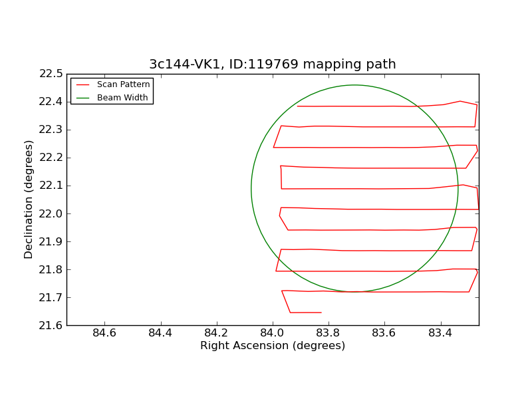
Task: Click the 22.4 declination tick label
Action: (x=51, y=102)
